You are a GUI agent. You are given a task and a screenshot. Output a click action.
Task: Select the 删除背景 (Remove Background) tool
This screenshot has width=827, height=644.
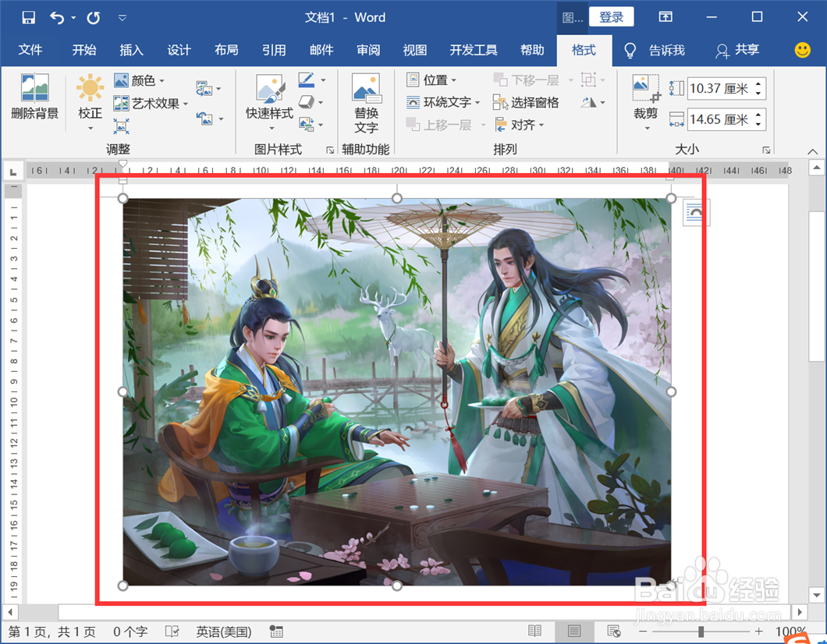click(x=34, y=101)
